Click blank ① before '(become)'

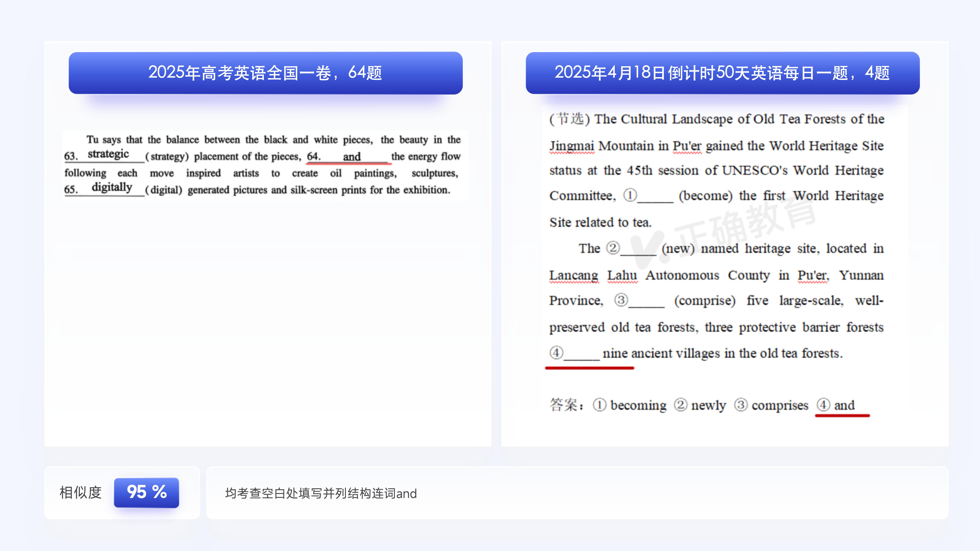pyautogui.click(x=649, y=196)
